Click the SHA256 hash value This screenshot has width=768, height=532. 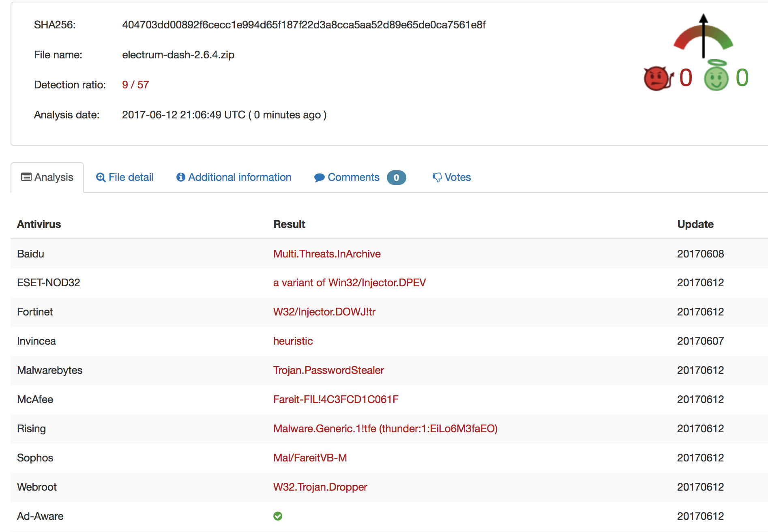click(x=304, y=25)
